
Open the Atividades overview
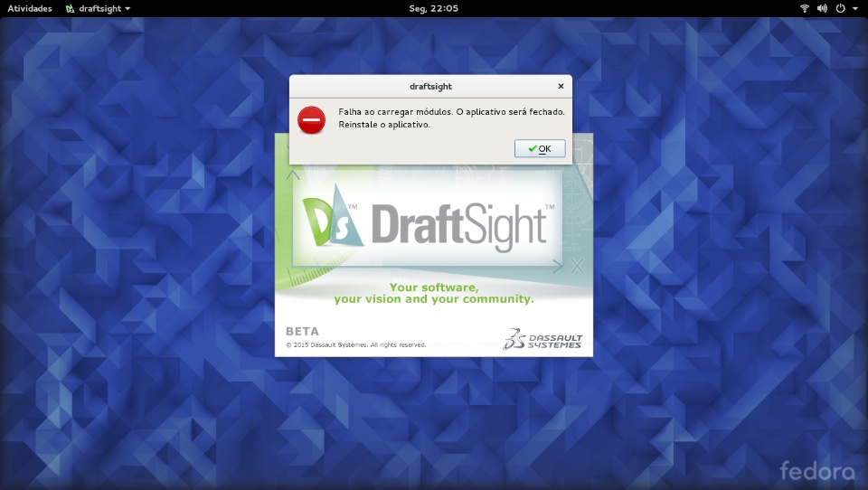pyautogui.click(x=30, y=8)
